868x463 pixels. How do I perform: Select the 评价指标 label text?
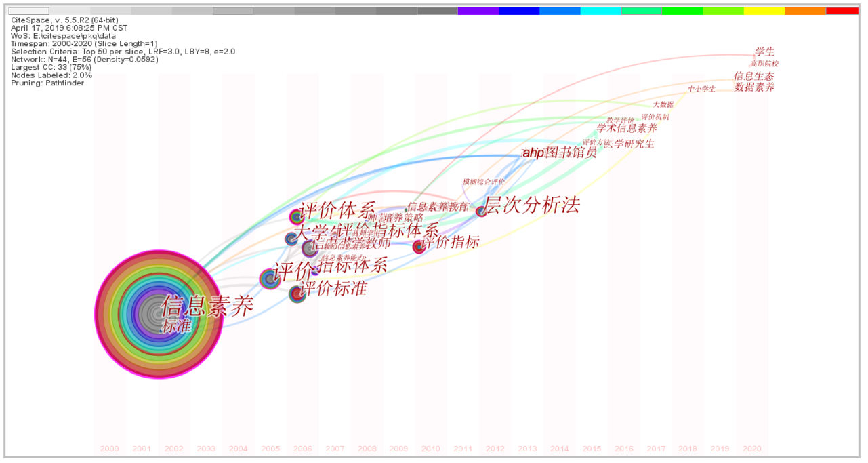[451, 242]
